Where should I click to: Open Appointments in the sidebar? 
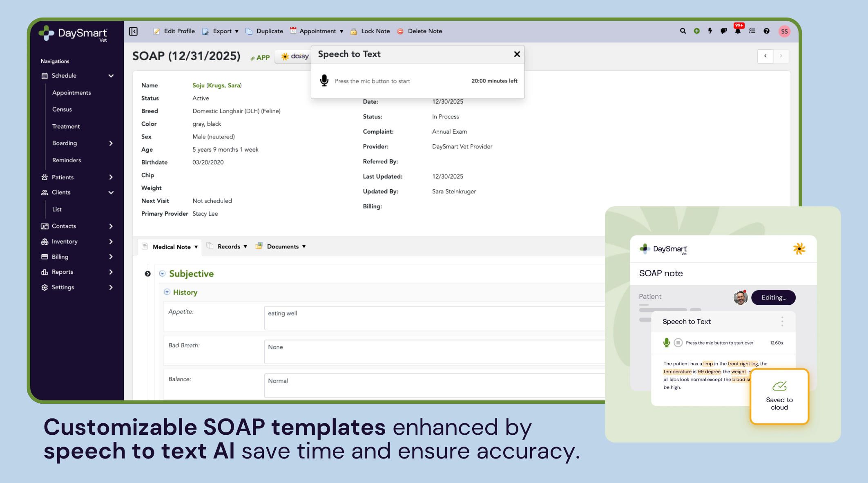(71, 93)
